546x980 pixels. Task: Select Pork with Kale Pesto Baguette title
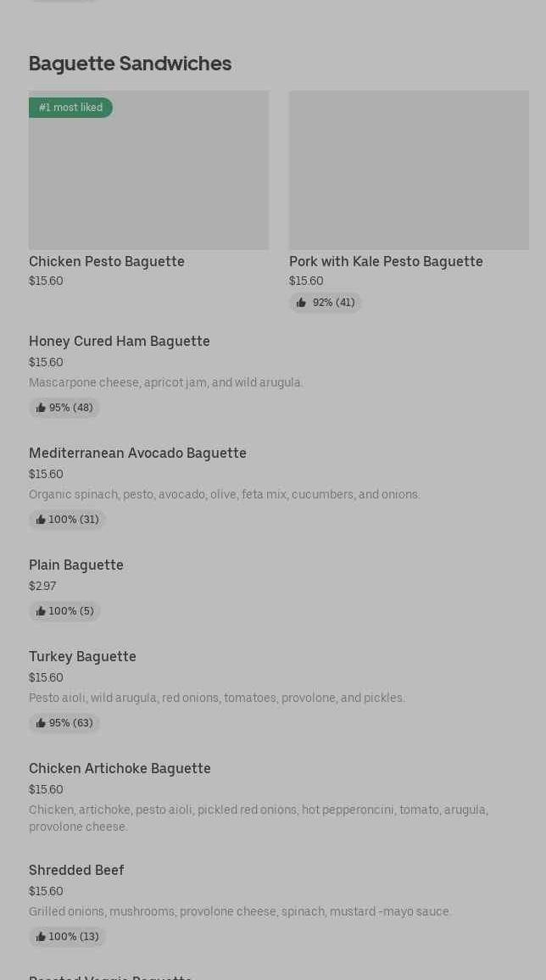click(386, 261)
